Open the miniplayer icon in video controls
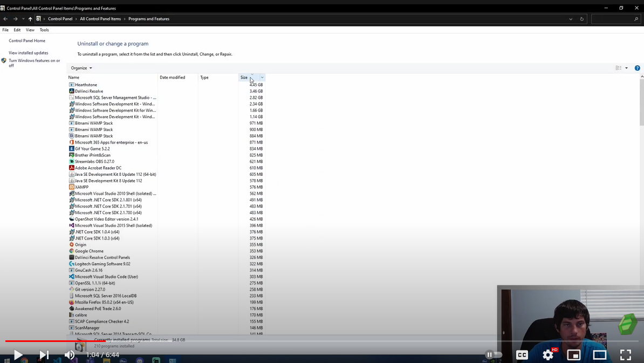The image size is (644, 363). [x=573, y=354]
